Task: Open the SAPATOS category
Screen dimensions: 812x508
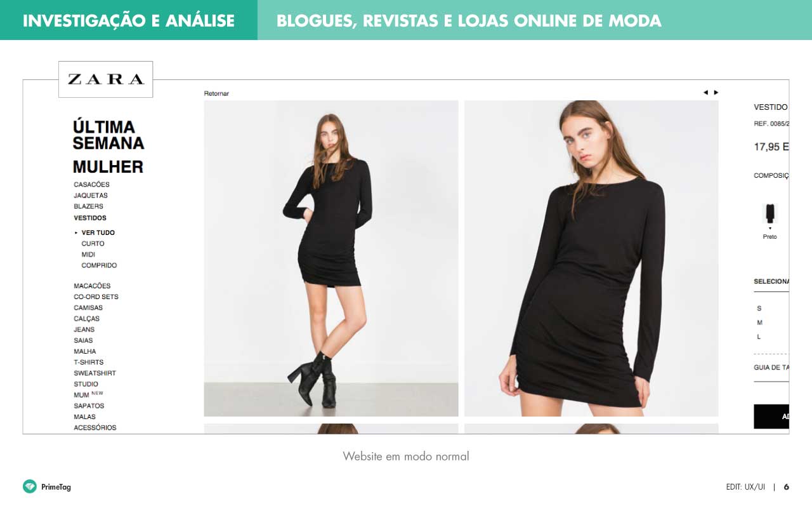Action: (89, 406)
